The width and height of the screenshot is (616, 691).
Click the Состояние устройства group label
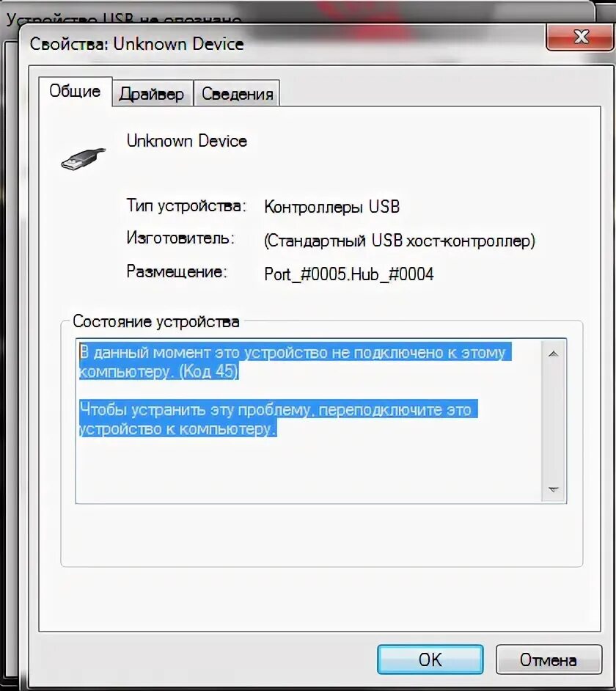(x=156, y=321)
